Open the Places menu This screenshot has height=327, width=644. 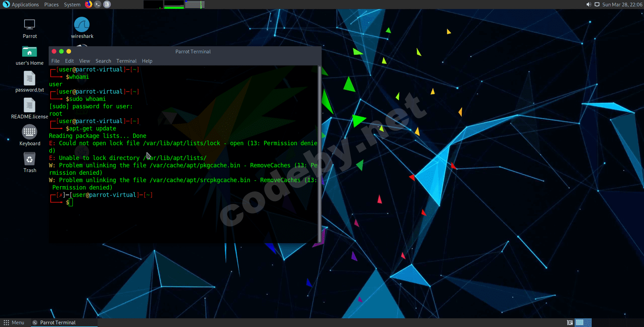(52, 4)
